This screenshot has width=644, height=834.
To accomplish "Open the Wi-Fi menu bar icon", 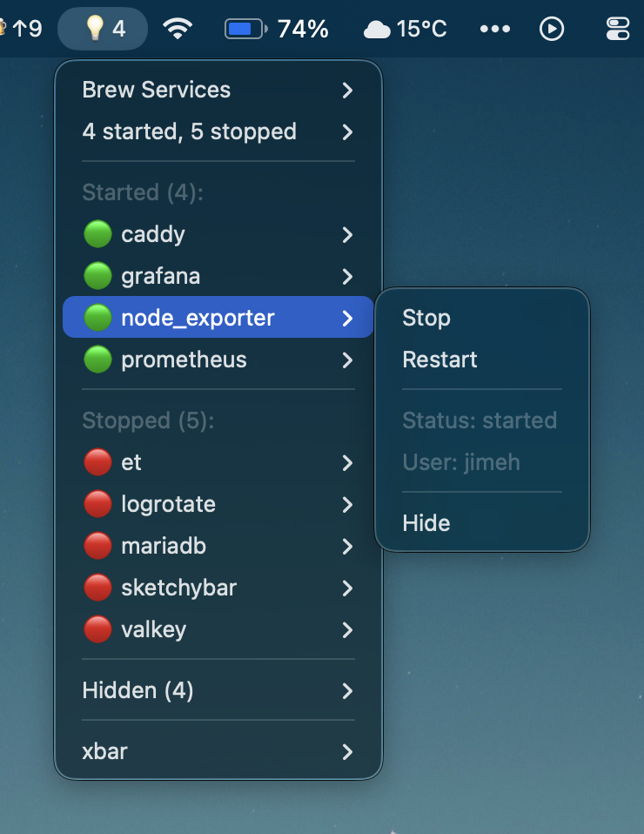I will click(178, 29).
